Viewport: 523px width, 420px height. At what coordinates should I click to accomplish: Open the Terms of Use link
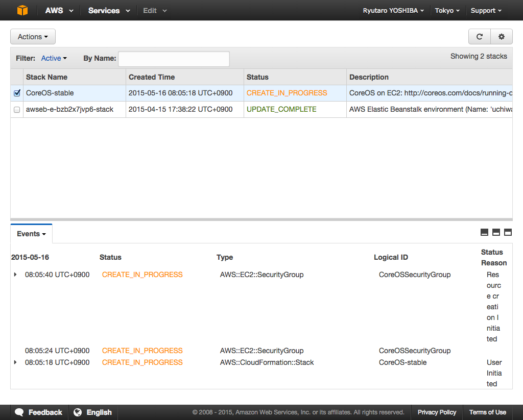click(487, 412)
